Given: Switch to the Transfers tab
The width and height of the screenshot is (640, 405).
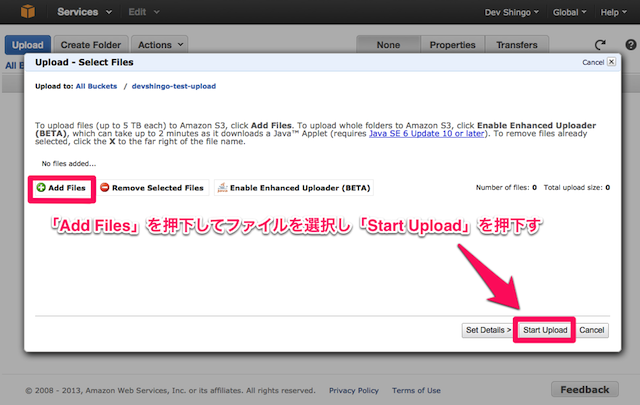Looking at the screenshot, I should [x=517, y=45].
